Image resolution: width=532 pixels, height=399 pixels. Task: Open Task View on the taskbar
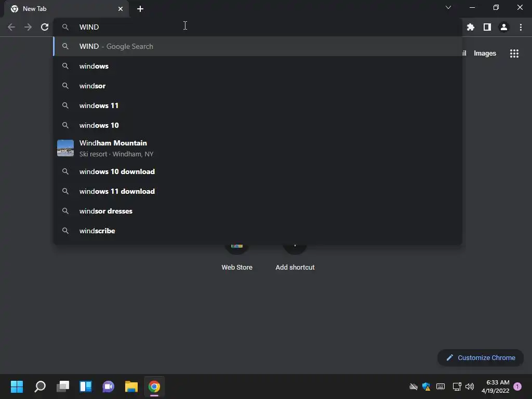pyautogui.click(x=63, y=387)
